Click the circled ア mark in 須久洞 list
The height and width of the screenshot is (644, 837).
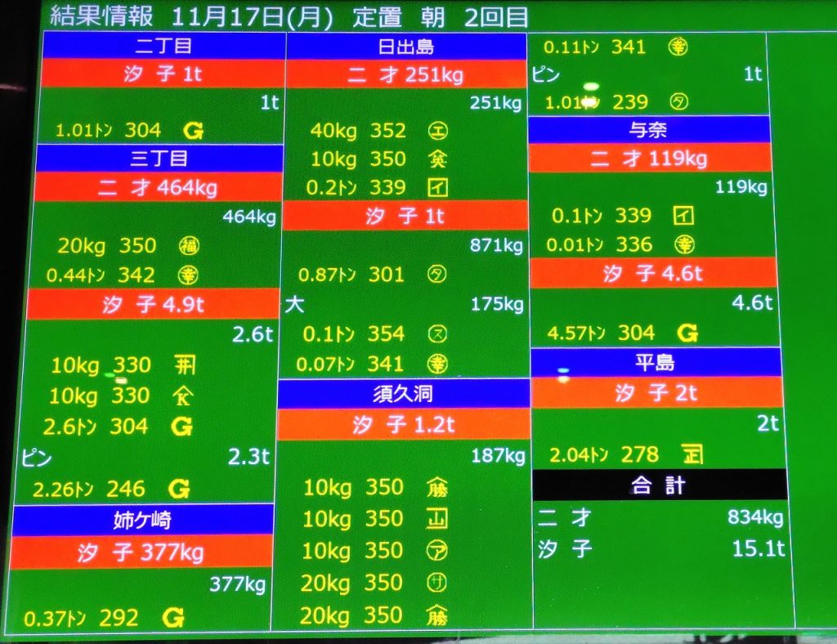pyautogui.click(x=437, y=551)
